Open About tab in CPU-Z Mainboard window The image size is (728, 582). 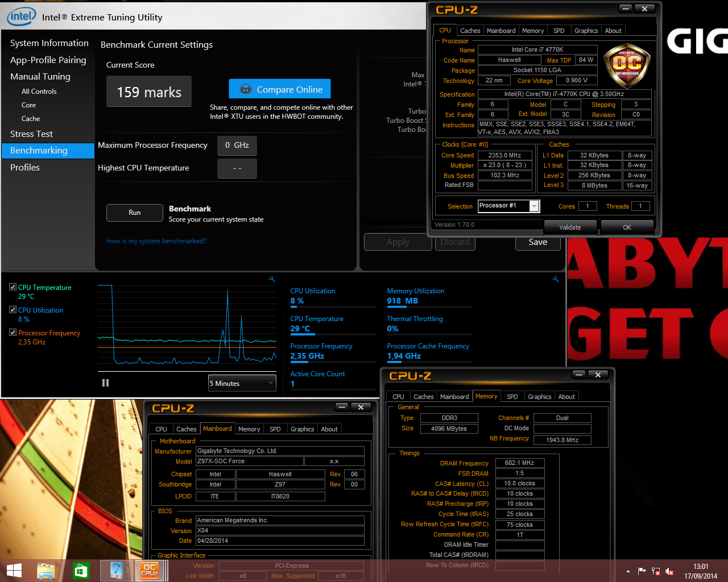click(329, 429)
